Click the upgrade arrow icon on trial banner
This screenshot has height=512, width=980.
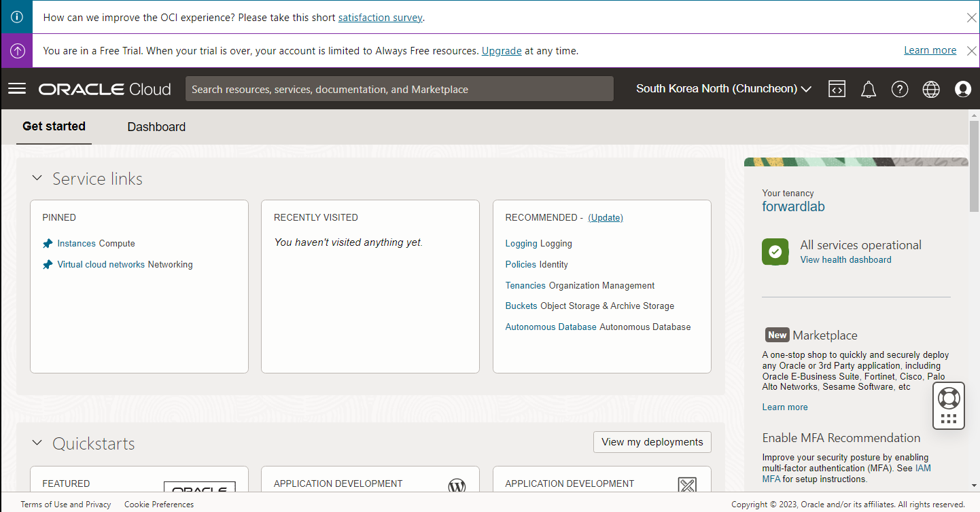point(16,50)
